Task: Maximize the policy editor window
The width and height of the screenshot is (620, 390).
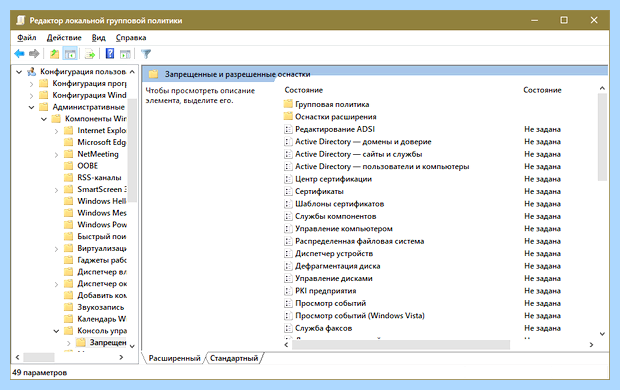Action: [564, 20]
